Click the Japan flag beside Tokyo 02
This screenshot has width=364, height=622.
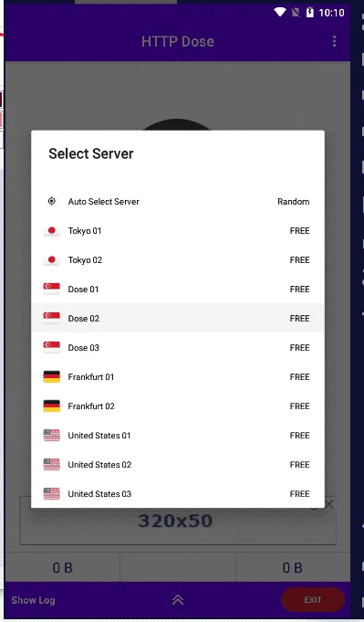[51, 260]
